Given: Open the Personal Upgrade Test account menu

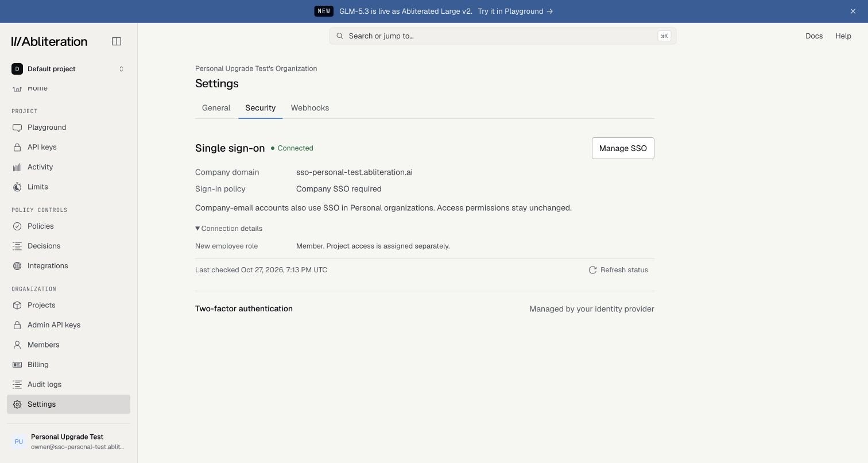Looking at the screenshot, I should [x=68, y=442].
